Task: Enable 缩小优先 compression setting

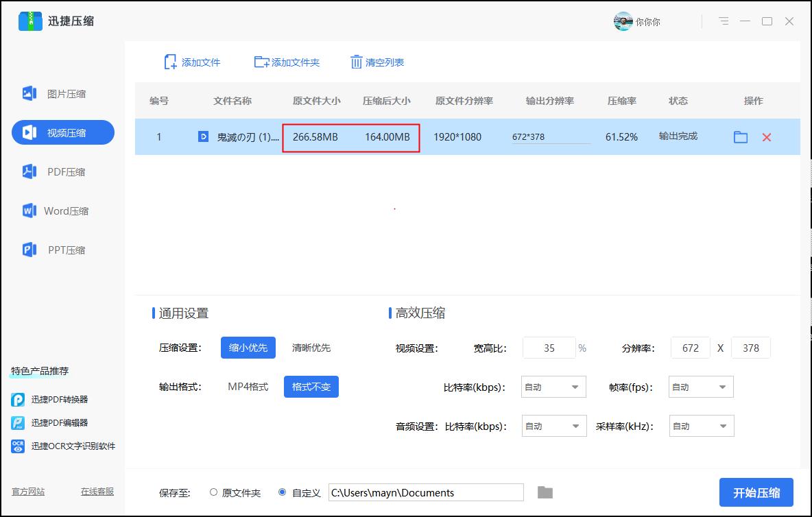Action: [248, 348]
